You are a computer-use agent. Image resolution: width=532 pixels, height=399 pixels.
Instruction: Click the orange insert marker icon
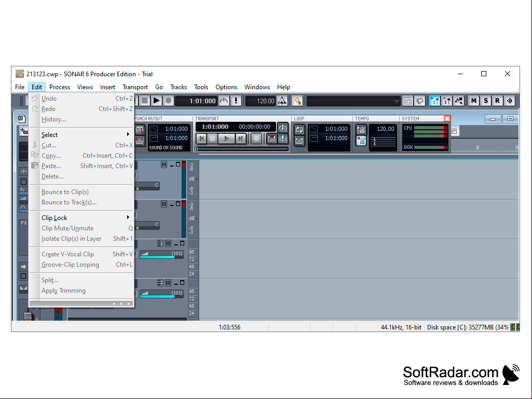[x=297, y=101]
